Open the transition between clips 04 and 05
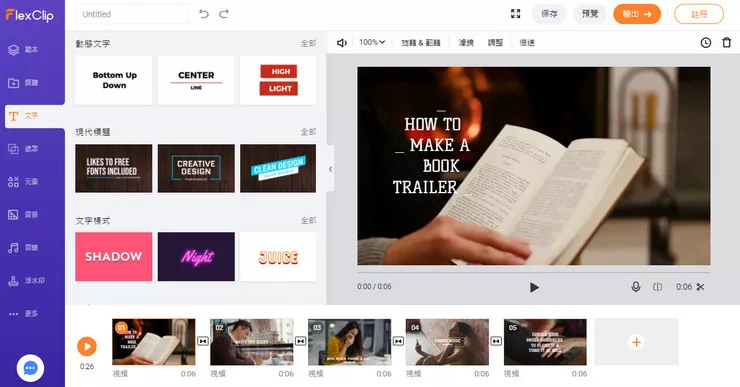The image size is (740, 387). point(496,341)
